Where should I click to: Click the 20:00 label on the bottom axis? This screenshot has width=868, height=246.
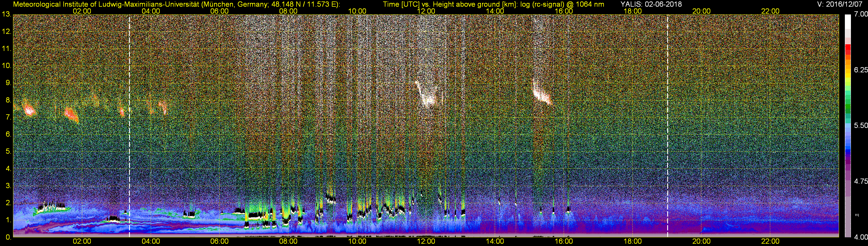pyautogui.click(x=702, y=241)
